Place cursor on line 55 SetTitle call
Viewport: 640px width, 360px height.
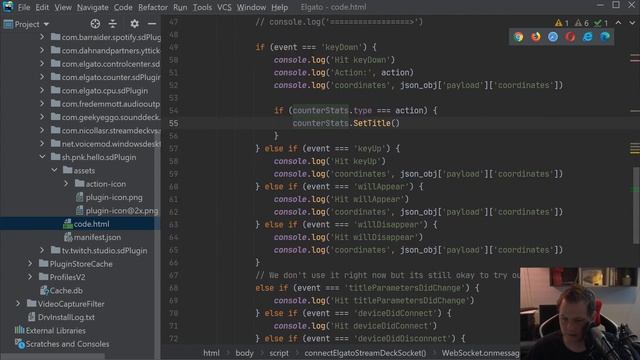[x=371, y=123]
